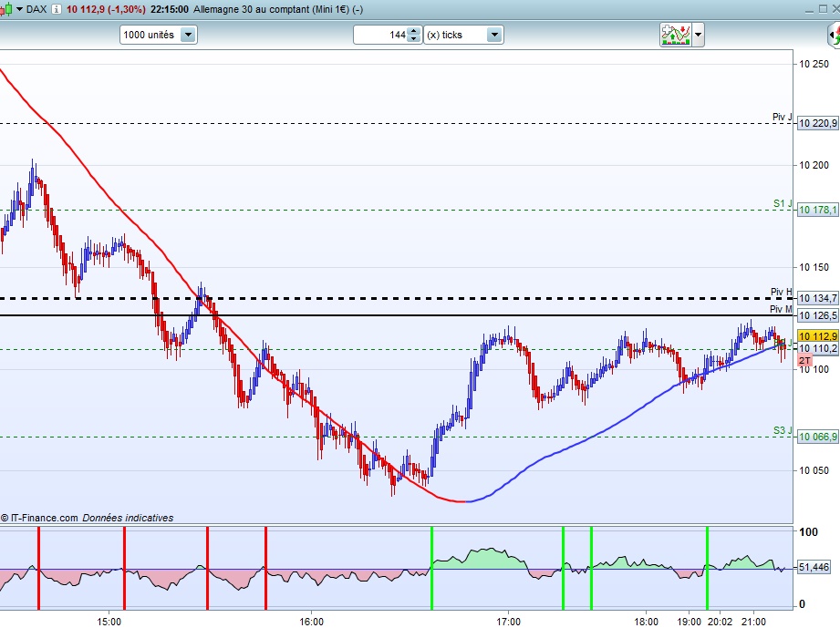Select the solid black Piv M horizontal line
Screen dimensions: 840x628
coord(397,315)
